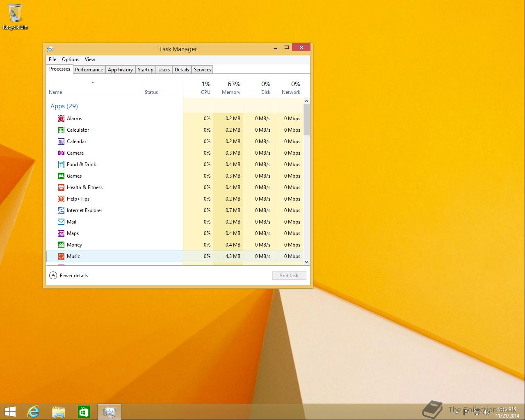Viewport: 525px width, 420px height.
Task: Click the Mail app icon
Action: point(61,222)
